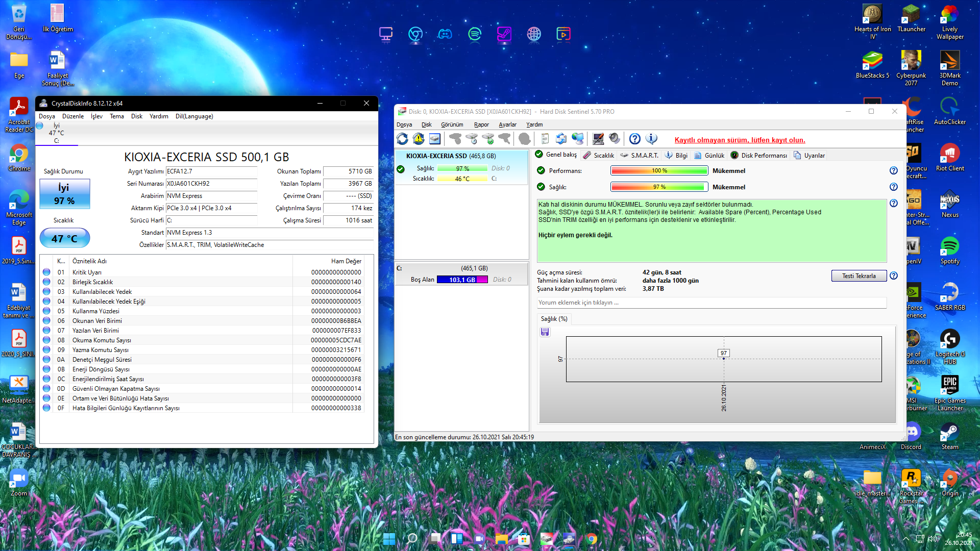This screenshot has height=551, width=980.
Task: Open the Discord controller icon in top dock
Action: (445, 34)
